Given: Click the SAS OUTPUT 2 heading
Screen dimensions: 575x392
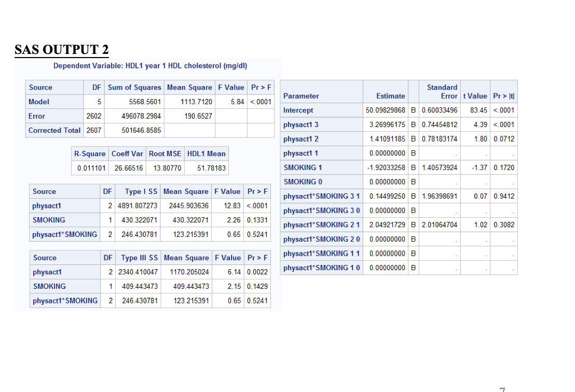Looking at the screenshot, I should (x=61, y=49).
